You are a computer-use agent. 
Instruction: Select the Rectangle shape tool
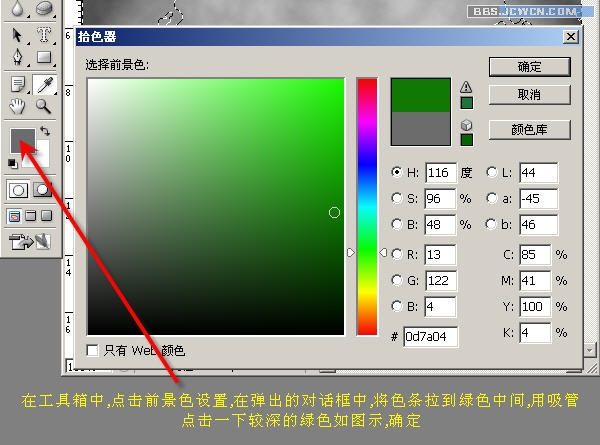click(x=44, y=57)
